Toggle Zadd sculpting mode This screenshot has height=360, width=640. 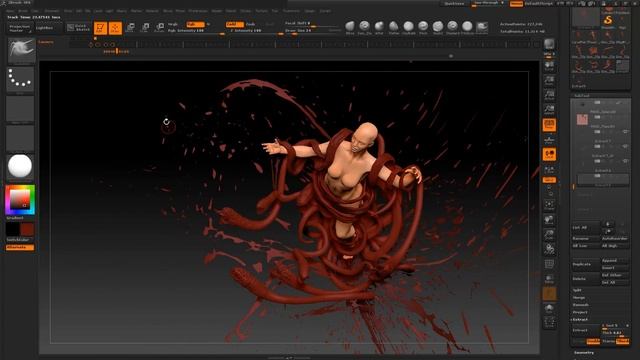234,24
